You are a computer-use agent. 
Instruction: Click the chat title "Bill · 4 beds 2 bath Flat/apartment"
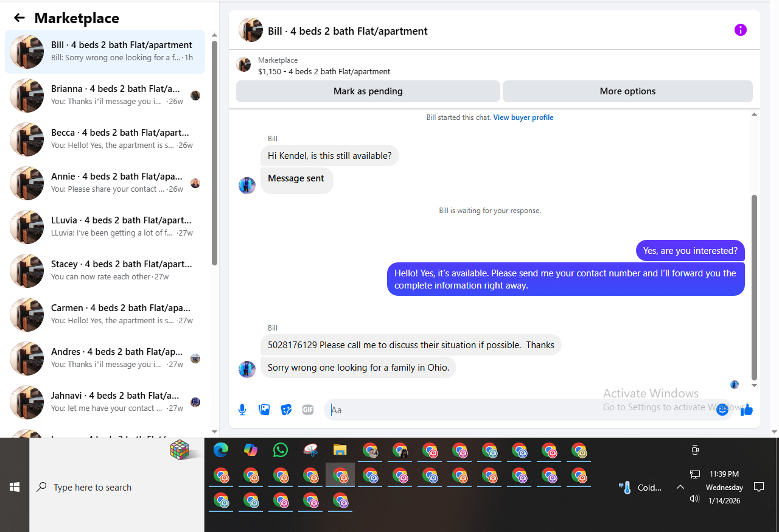348,31
